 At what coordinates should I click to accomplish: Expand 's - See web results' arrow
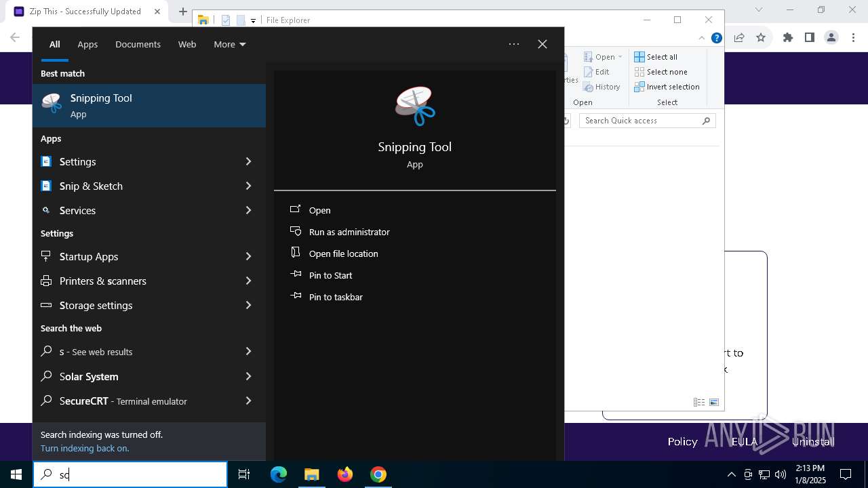(x=248, y=351)
